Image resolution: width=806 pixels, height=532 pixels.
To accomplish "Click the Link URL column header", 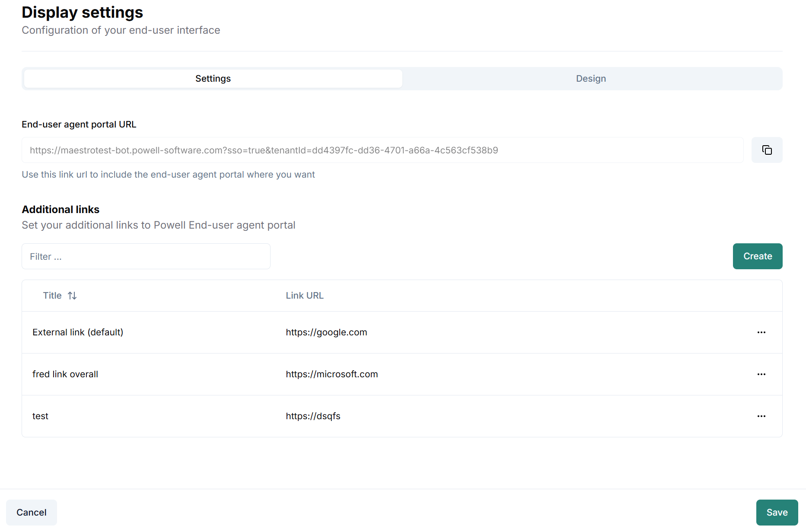I will (x=305, y=296).
